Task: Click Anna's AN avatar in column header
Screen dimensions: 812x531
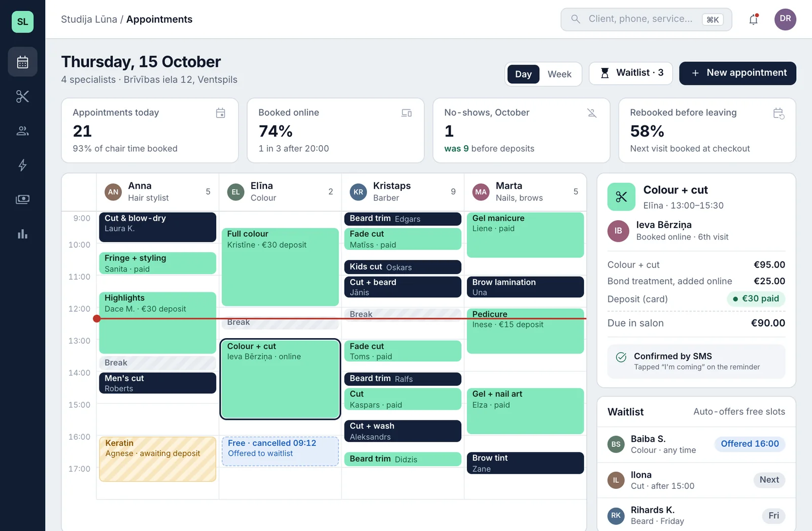Action: (x=113, y=192)
